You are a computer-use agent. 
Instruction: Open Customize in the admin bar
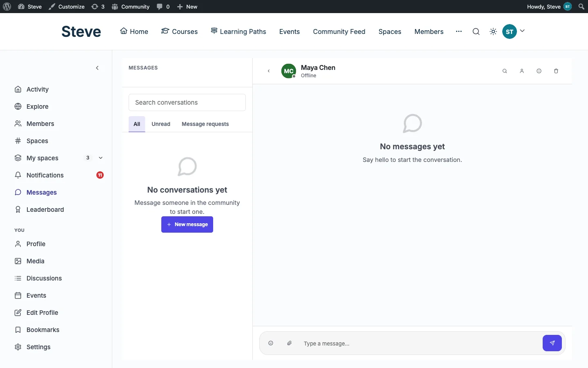click(x=67, y=7)
